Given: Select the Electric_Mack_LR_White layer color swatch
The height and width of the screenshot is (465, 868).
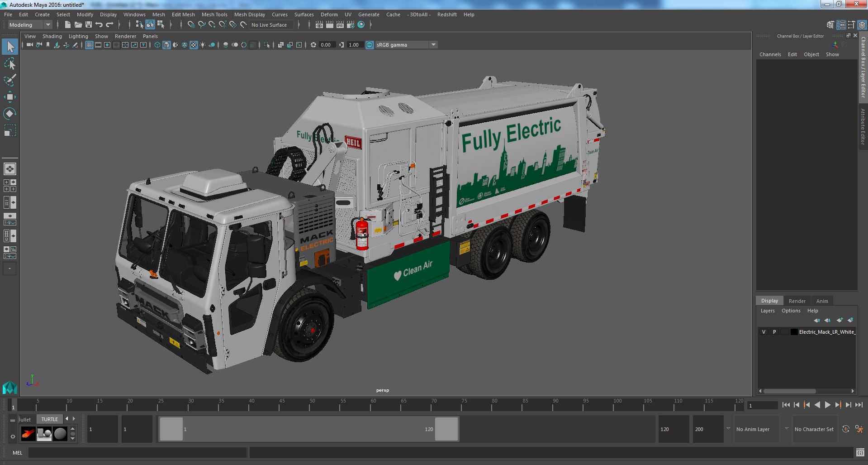Looking at the screenshot, I should 794,332.
